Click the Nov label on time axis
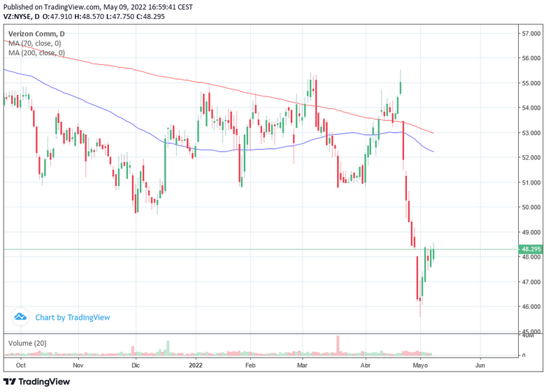Screen dimensions: 546x392 pos(78,365)
